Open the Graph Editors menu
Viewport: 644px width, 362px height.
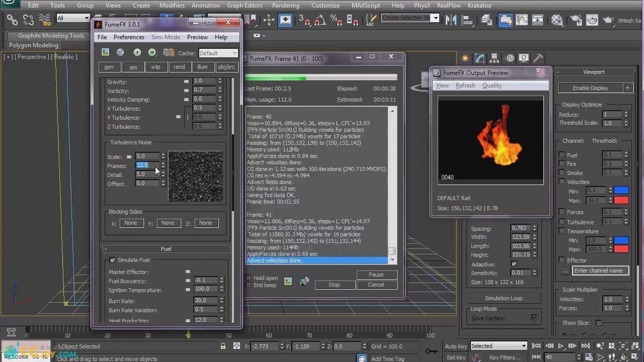[x=245, y=6]
